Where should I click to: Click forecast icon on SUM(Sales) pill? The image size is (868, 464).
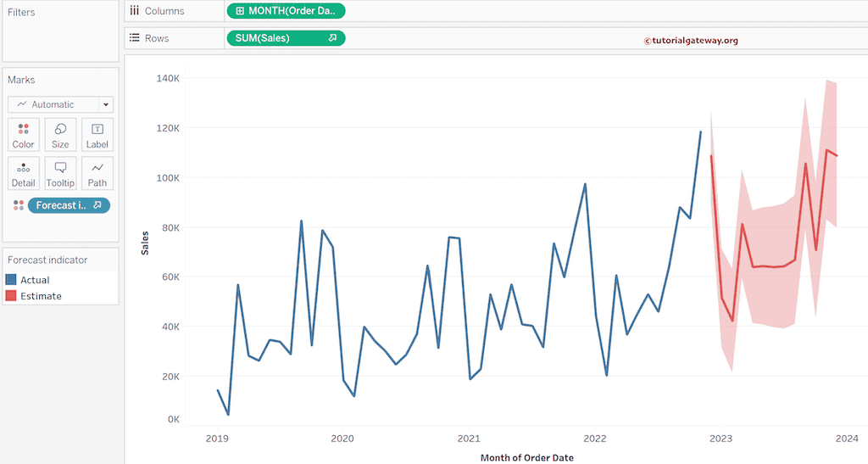coord(333,38)
